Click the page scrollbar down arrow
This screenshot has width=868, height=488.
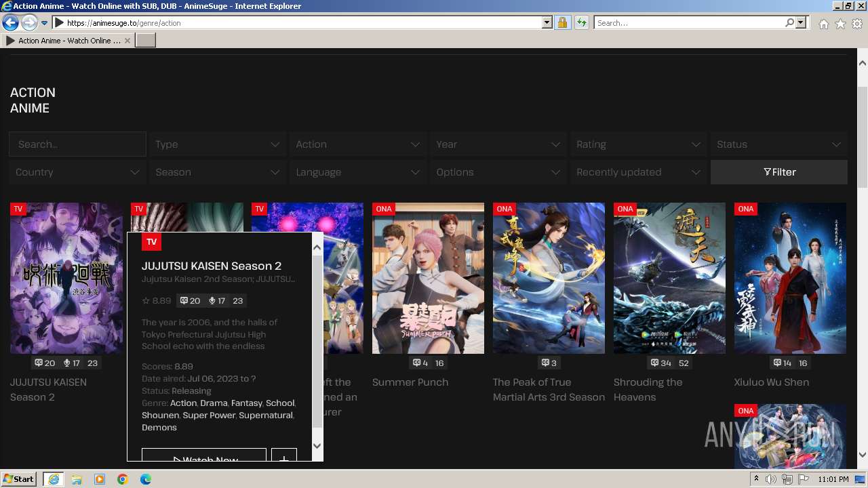pos(863,455)
